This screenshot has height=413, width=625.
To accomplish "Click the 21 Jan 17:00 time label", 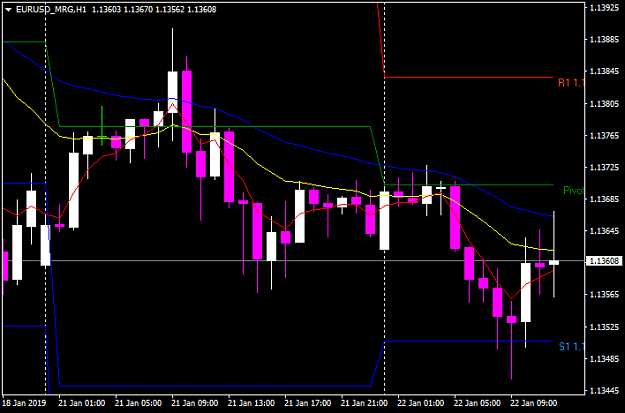I will [308, 403].
